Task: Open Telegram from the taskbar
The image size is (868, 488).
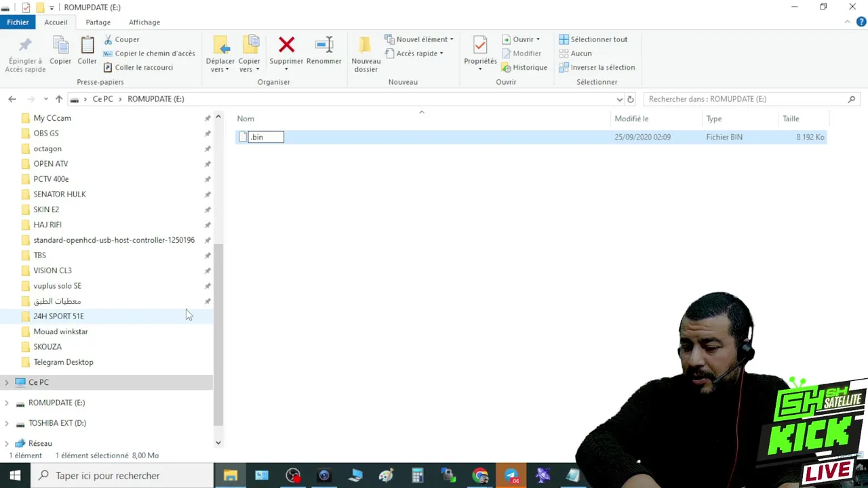Action: tap(511, 476)
